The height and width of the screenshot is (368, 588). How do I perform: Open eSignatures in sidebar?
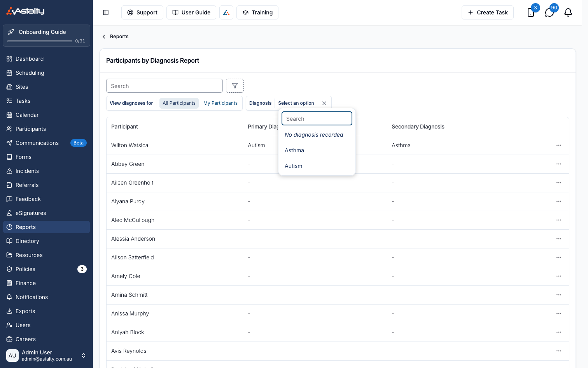click(x=46, y=213)
